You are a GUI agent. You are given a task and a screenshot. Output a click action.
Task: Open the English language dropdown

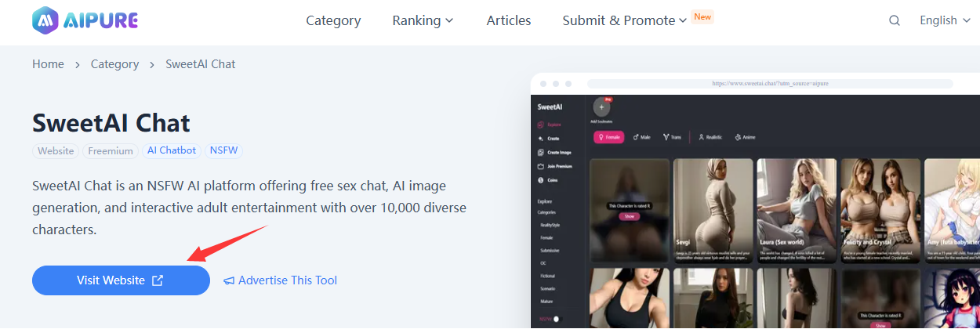point(945,20)
